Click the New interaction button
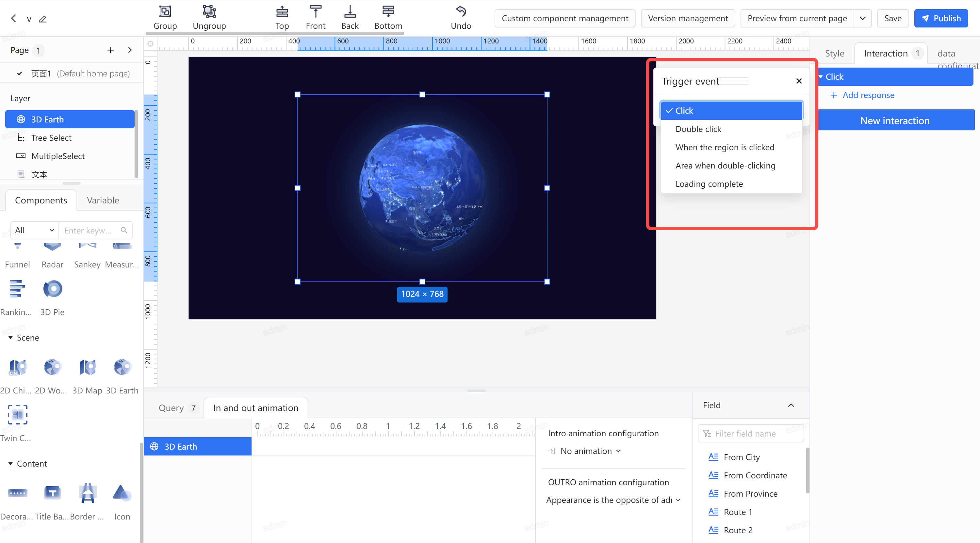Image resolution: width=980 pixels, height=543 pixels. click(896, 120)
